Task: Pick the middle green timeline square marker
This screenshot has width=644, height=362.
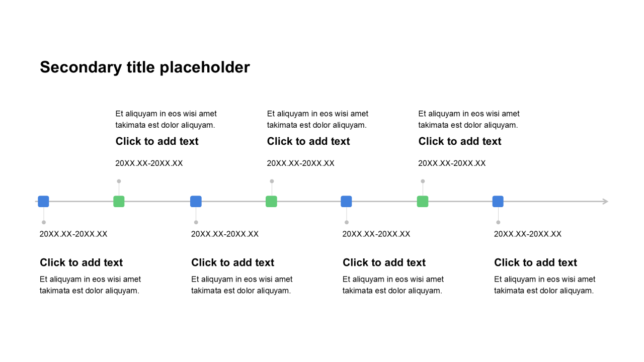Action: coord(271,202)
